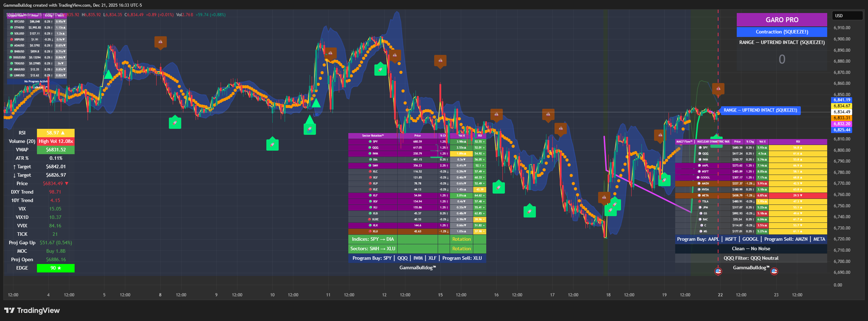Click the DOGEUSD row in Crypto Flow
Viewport: 868px width, 321px height.
point(37,57)
